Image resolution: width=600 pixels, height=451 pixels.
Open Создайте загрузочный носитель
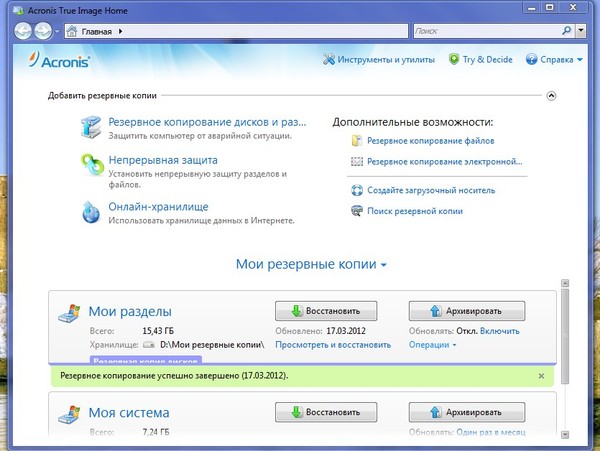(431, 190)
